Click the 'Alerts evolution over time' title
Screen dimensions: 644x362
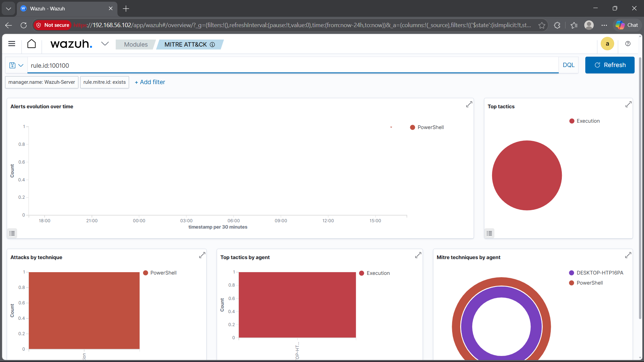click(x=42, y=107)
